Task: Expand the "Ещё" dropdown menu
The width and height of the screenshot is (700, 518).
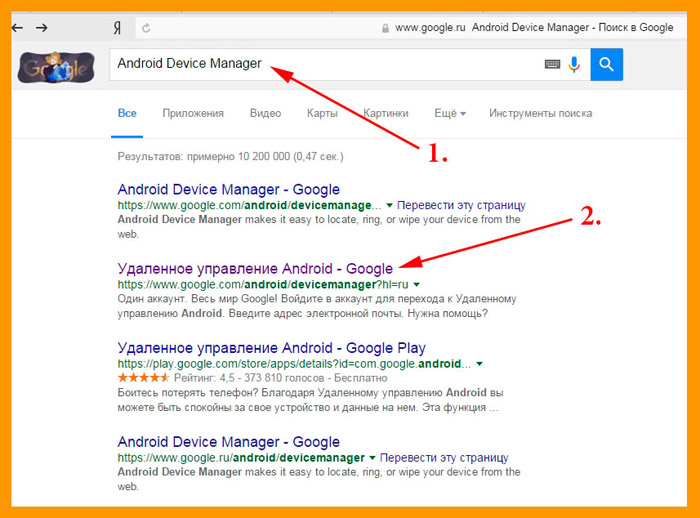Action: (450, 113)
